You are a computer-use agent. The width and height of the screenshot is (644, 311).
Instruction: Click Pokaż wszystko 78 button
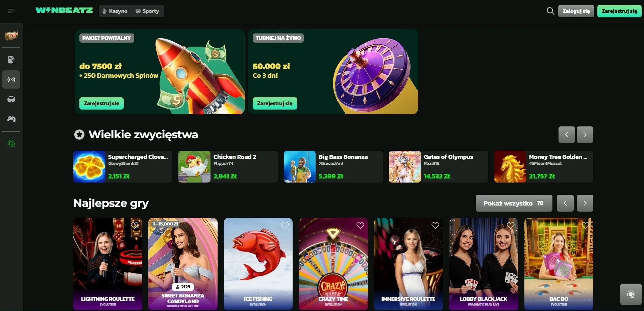pyautogui.click(x=514, y=203)
